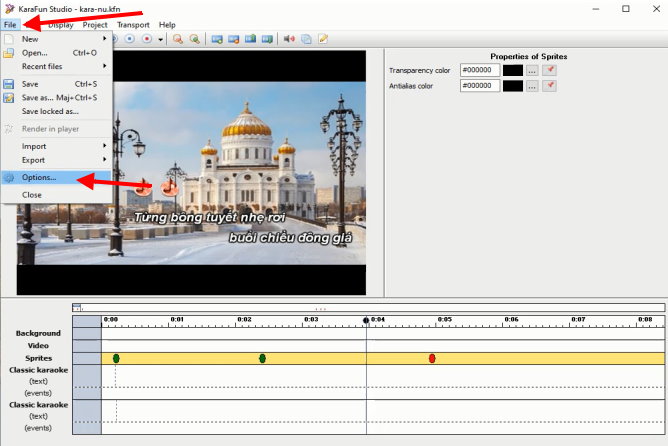This screenshot has height=446, width=668.
Task: Click the Antialias color eyedropper icon
Action: (550, 86)
